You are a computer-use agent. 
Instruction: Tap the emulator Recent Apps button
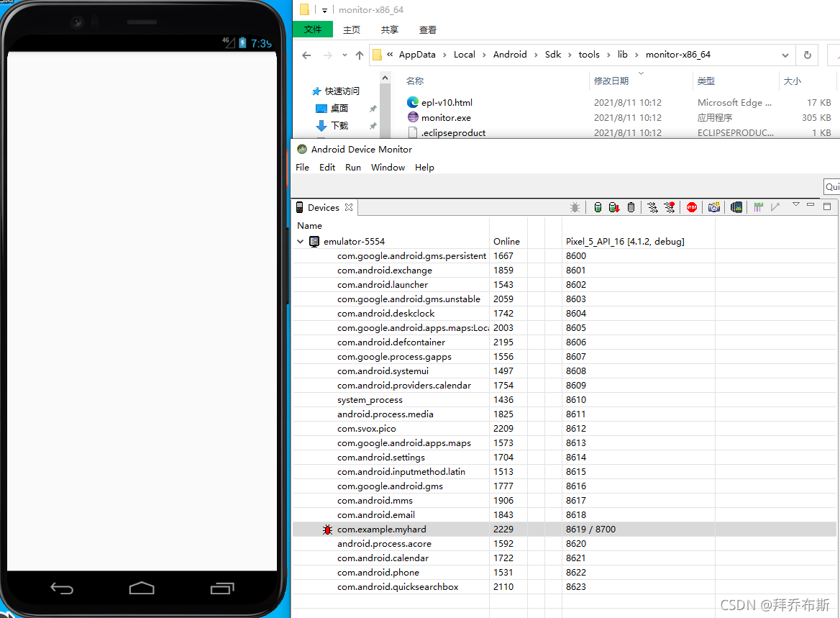(222, 589)
